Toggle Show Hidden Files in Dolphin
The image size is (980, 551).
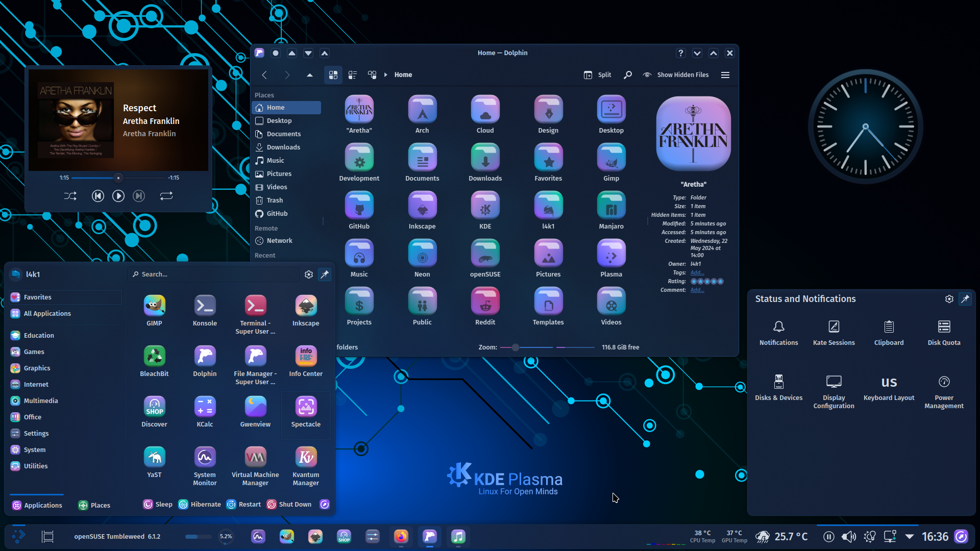676,75
